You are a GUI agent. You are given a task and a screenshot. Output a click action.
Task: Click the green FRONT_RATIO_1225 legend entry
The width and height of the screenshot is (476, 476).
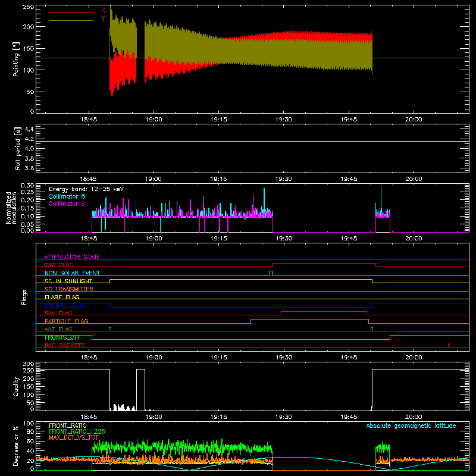pos(77,431)
